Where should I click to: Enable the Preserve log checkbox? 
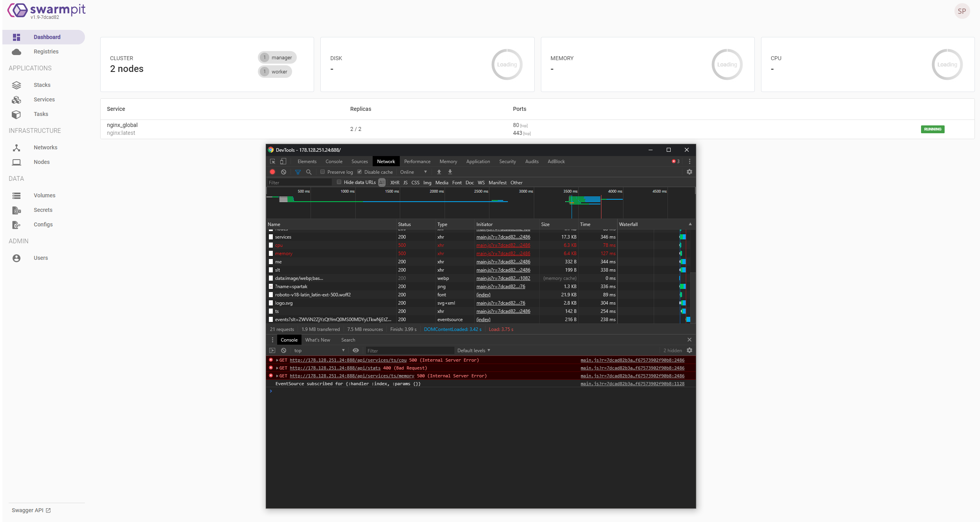322,172
